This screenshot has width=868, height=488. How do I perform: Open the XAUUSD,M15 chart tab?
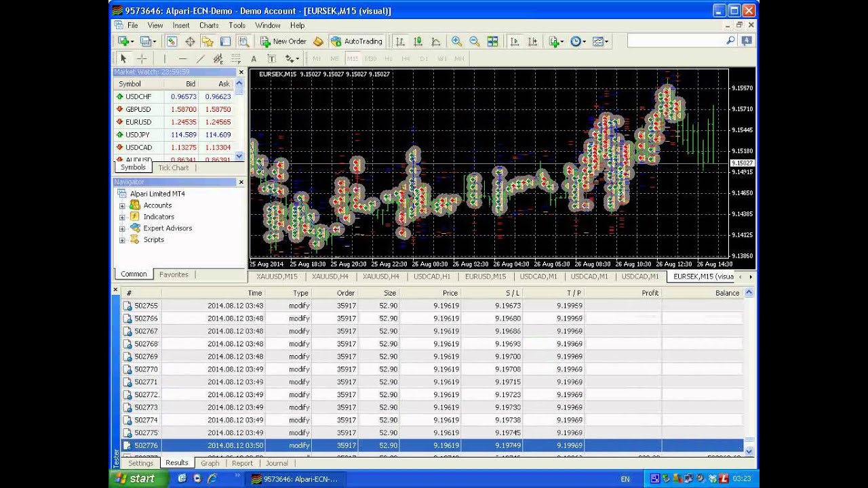277,277
